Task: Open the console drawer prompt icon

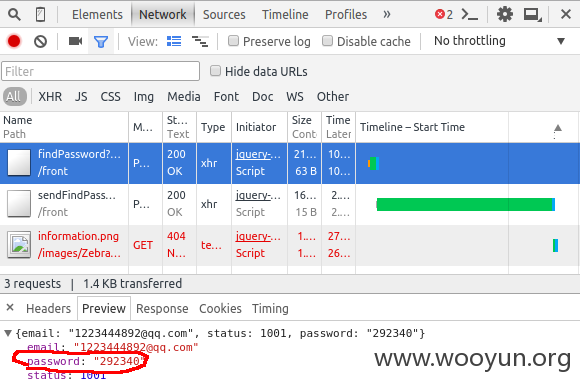Action: (470, 15)
